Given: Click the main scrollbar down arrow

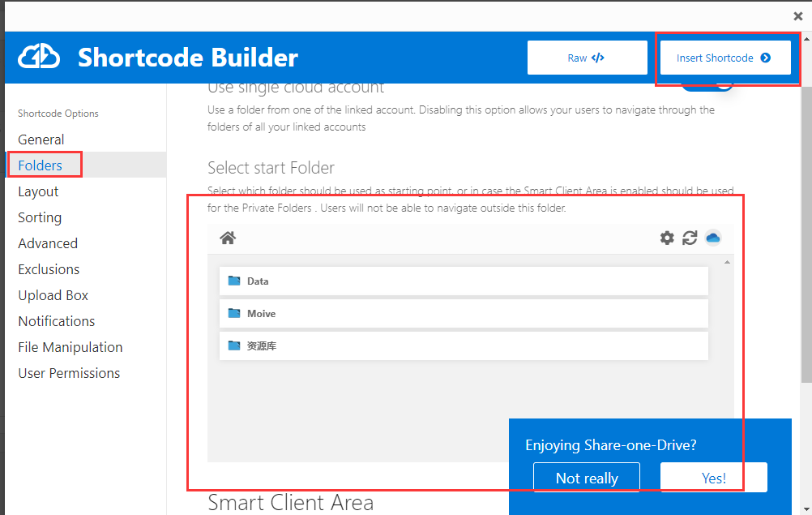Looking at the screenshot, I should (x=806, y=509).
